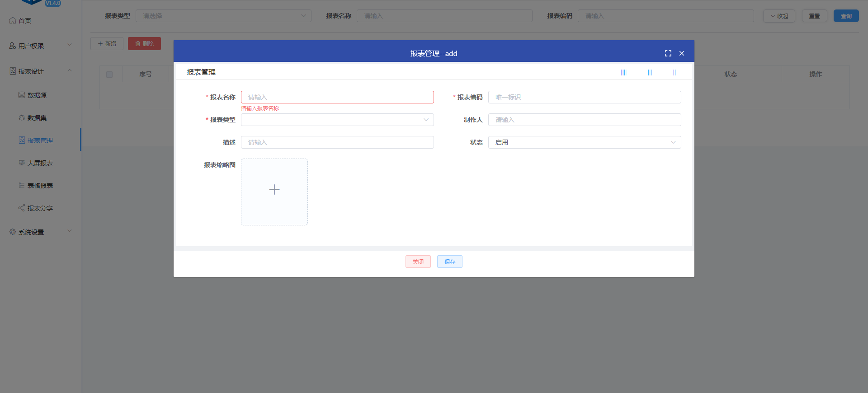Switch form to two-column layout icon

[675, 72]
